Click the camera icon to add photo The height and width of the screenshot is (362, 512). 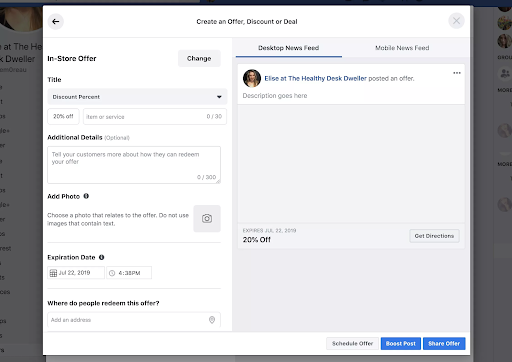(x=207, y=219)
